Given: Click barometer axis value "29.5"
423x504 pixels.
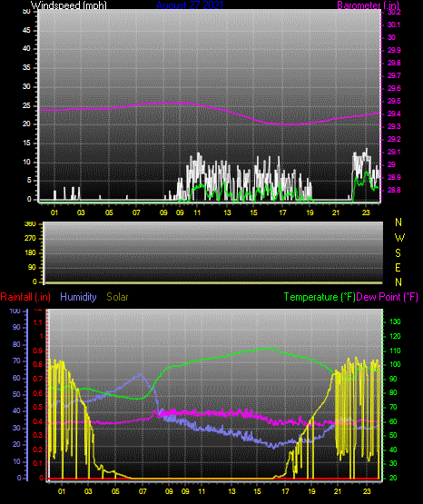Looking at the screenshot, I should 394,101.
